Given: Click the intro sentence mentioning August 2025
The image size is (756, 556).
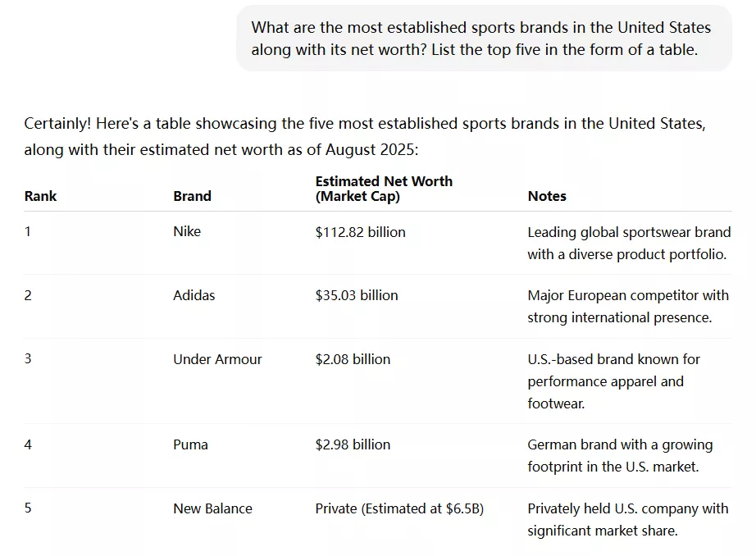Looking at the screenshot, I should click(x=365, y=136).
